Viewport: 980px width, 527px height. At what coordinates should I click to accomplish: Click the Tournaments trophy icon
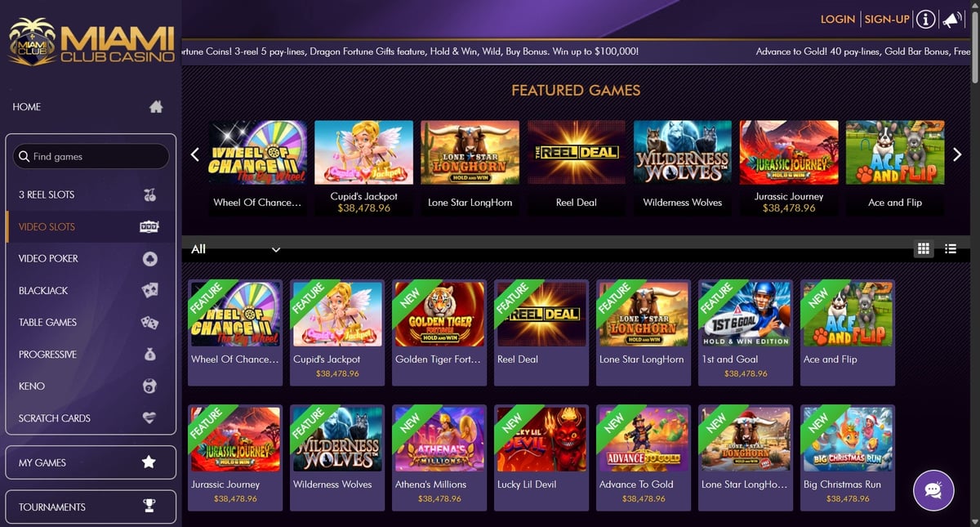click(149, 507)
